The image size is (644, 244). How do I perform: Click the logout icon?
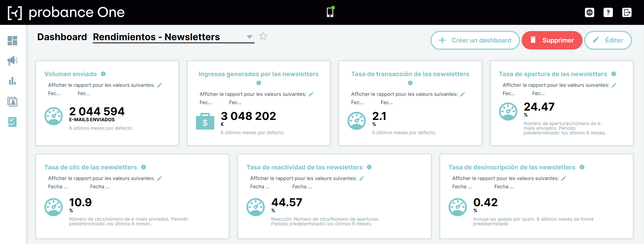[627, 12]
